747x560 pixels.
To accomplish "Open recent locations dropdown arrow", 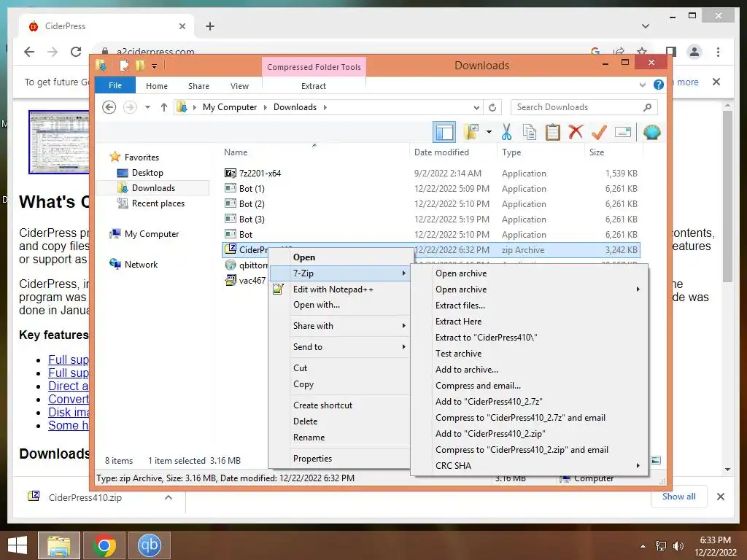I will pyautogui.click(x=147, y=107).
